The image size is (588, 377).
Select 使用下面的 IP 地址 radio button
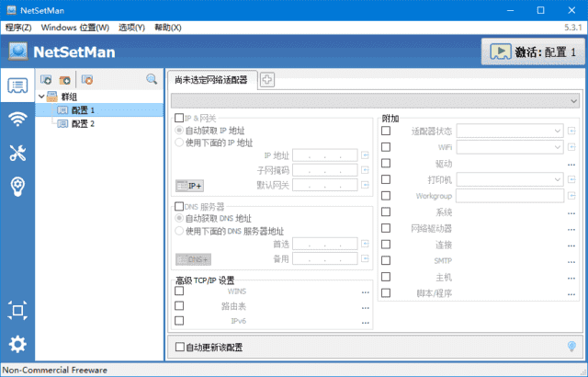tap(179, 143)
